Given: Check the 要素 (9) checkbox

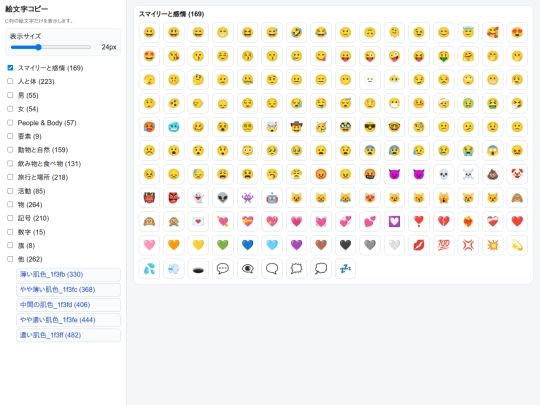Looking at the screenshot, I should 10,136.
